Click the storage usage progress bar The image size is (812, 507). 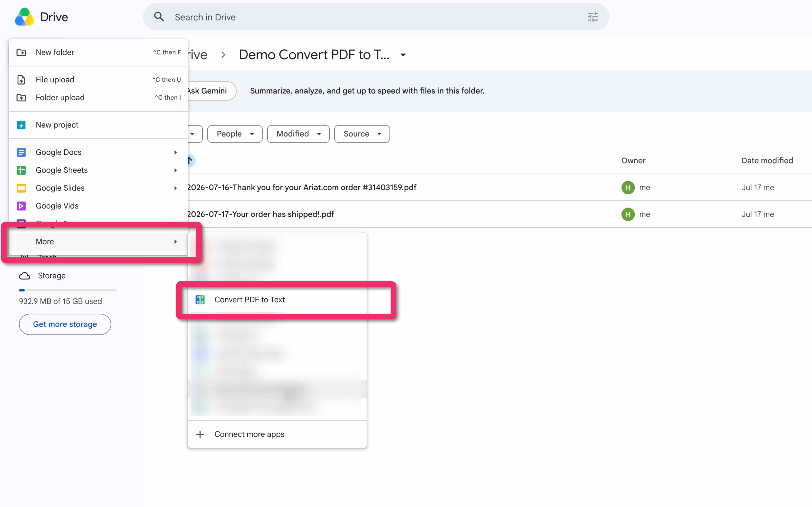tap(68, 290)
